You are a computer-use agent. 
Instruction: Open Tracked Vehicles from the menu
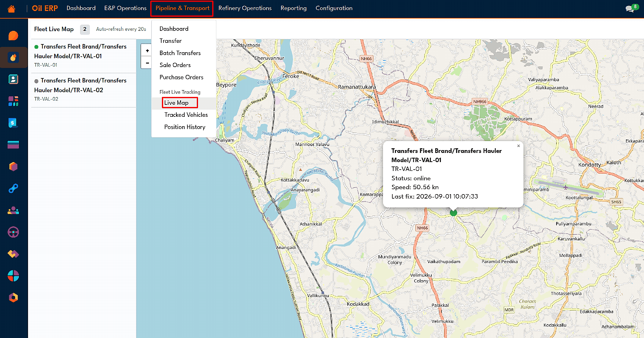click(184, 115)
